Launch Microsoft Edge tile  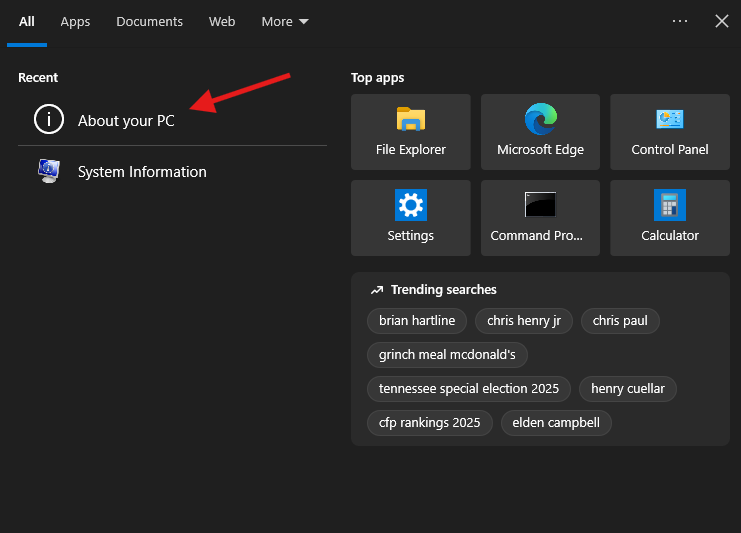[540, 132]
